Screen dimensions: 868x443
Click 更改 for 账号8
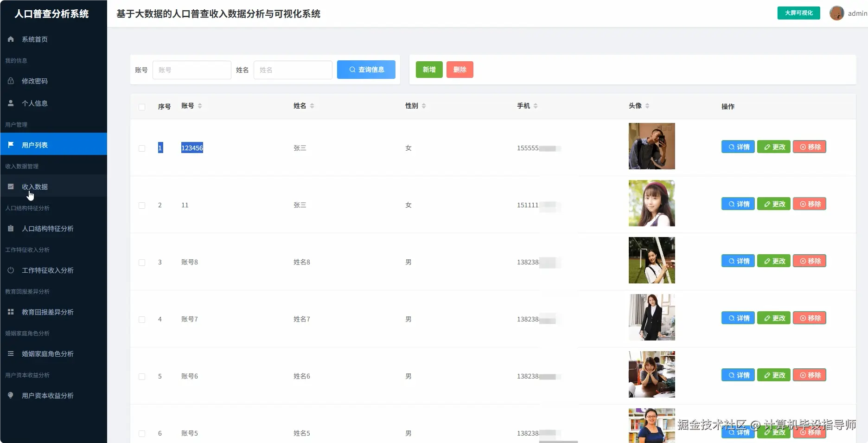(x=774, y=261)
